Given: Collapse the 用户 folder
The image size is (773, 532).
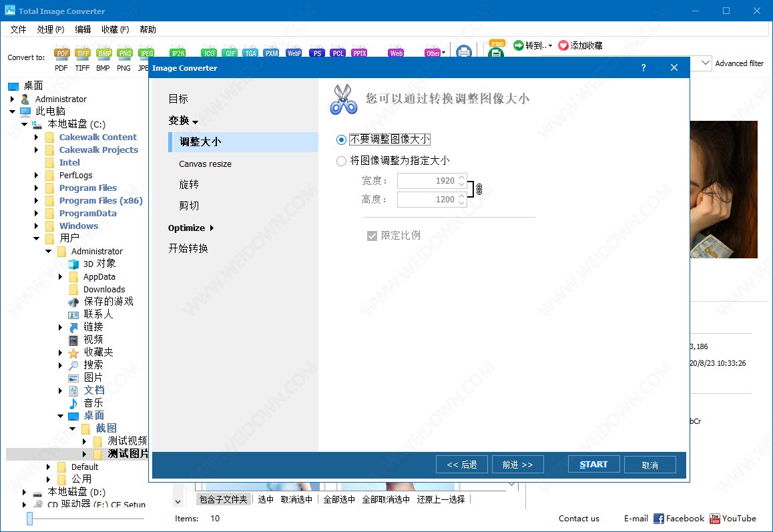Looking at the screenshot, I should point(37,239).
